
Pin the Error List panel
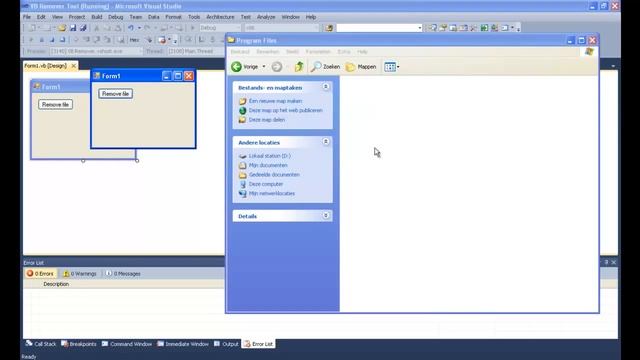606,262
